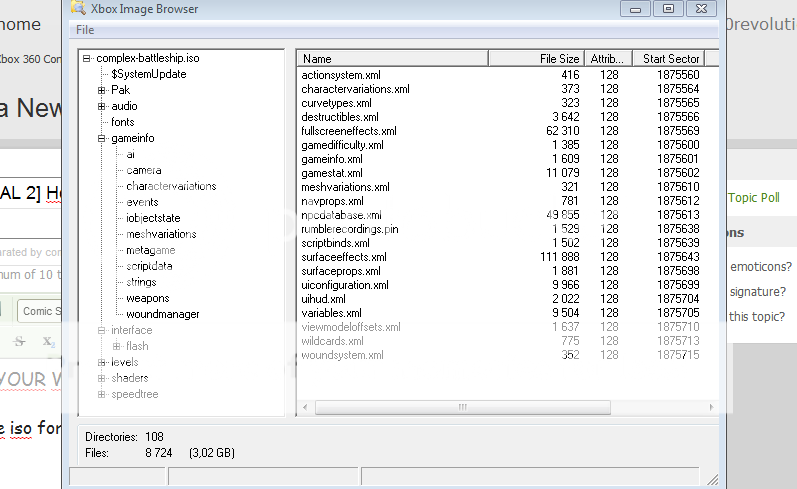
Task: Sort by Start Sector column header
Action: click(x=670, y=59)
